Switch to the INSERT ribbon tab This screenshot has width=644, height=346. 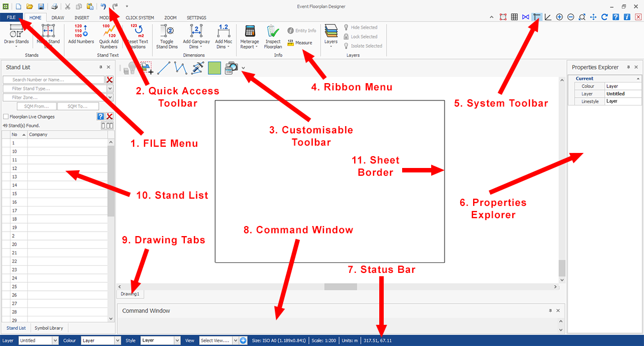click(x=82, y=18)
